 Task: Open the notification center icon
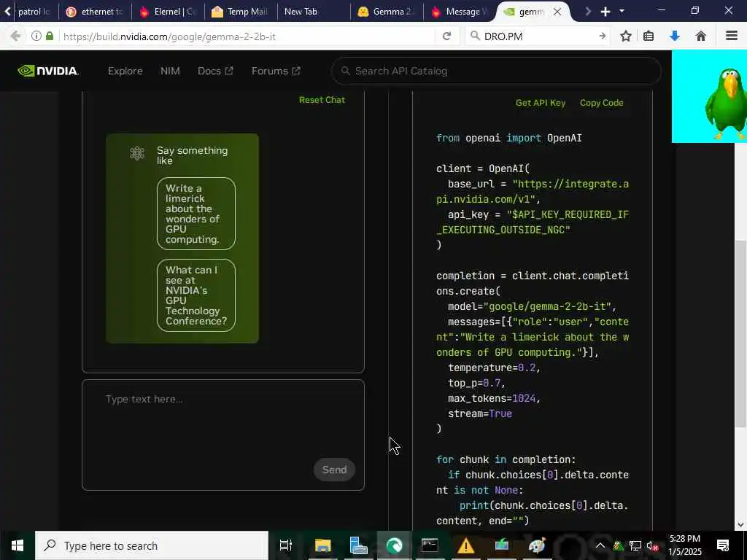723,545
